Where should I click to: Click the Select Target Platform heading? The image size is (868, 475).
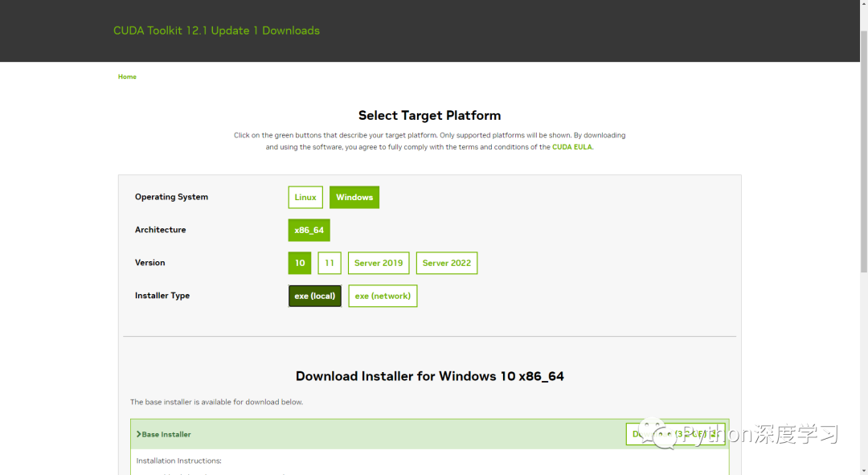tap(429, 115)
